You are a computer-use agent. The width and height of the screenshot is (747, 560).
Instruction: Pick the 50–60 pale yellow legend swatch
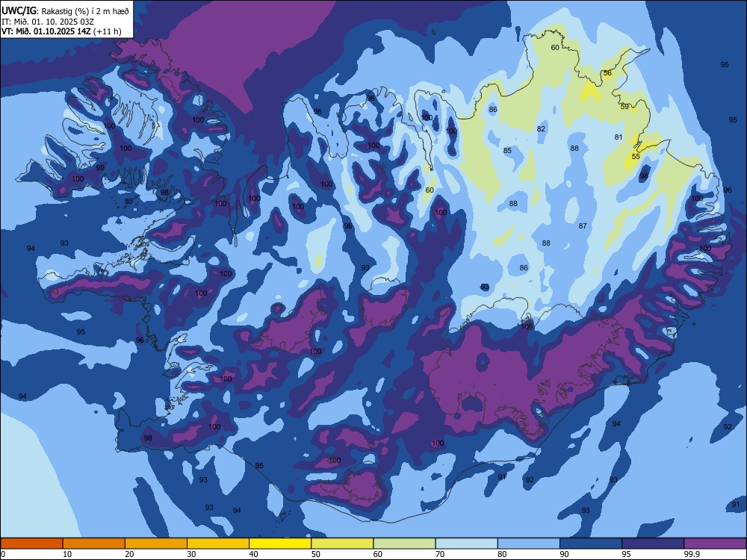click(x=342, y=544)
